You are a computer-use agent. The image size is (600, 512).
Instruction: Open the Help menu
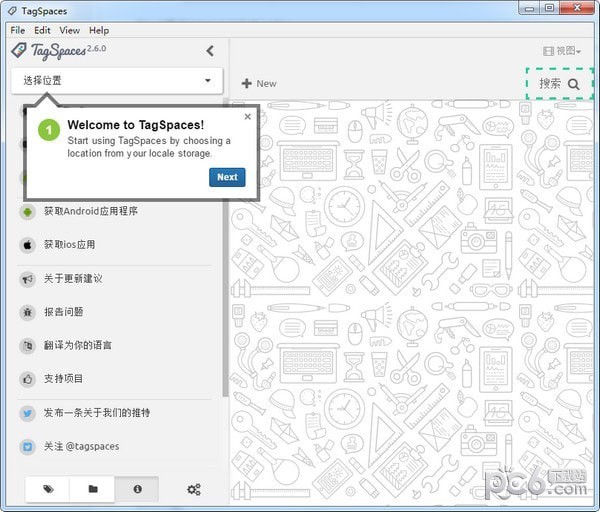coord(99,30)
